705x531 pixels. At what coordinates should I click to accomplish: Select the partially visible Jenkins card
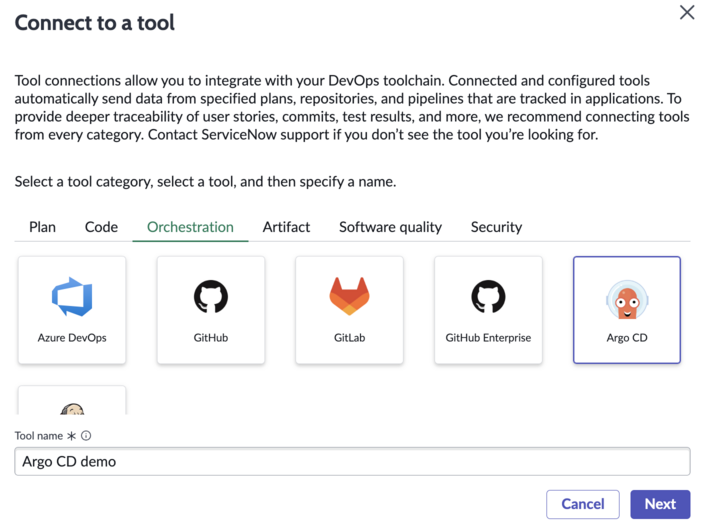pos(72,400)
